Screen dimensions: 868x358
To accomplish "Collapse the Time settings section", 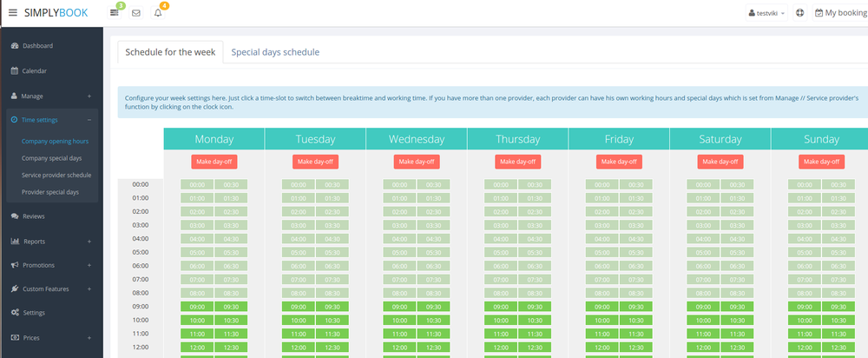I will [89, 120].
